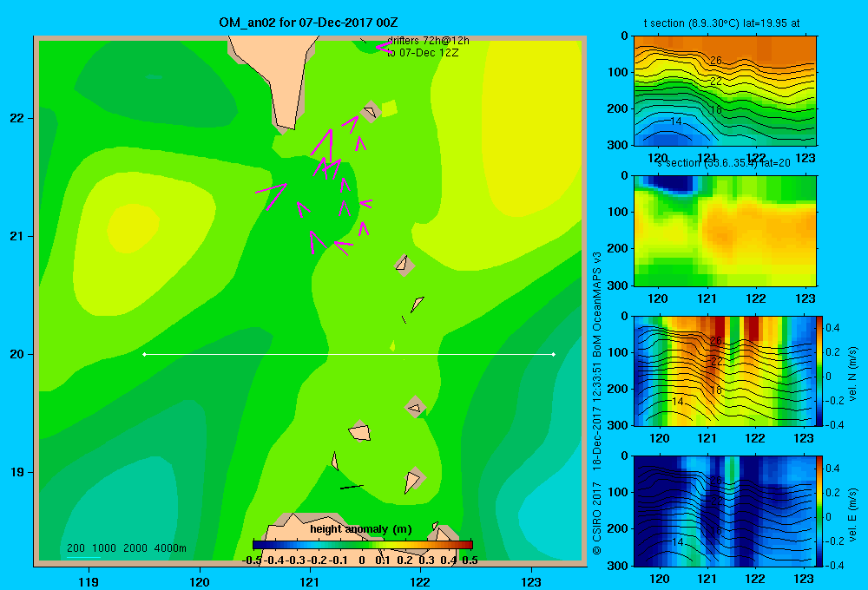Click the height anomaly color bar

pyautogui.click(x=362, y=545)
